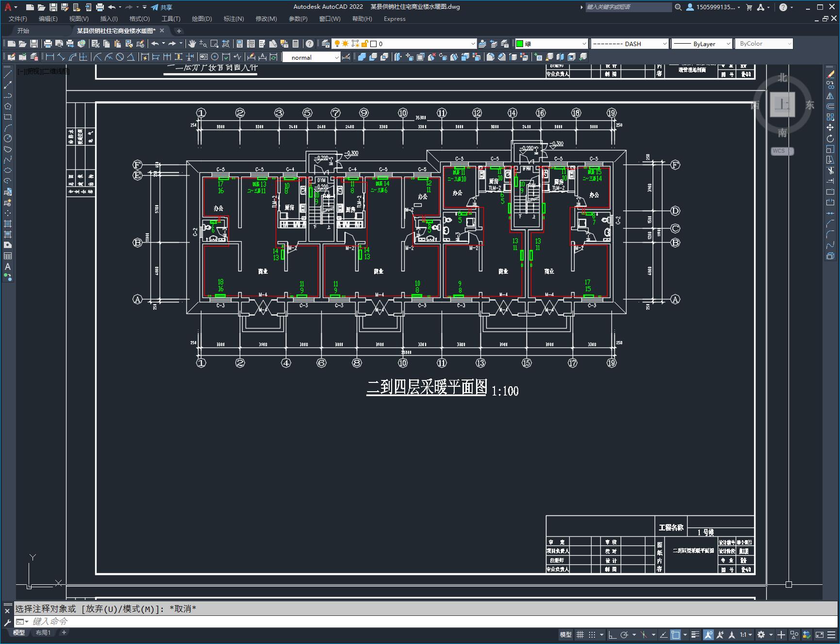Screen dimensions: 840x644
Task: Open the help question mark in the standard toolbar
Action: pos(310,44)
